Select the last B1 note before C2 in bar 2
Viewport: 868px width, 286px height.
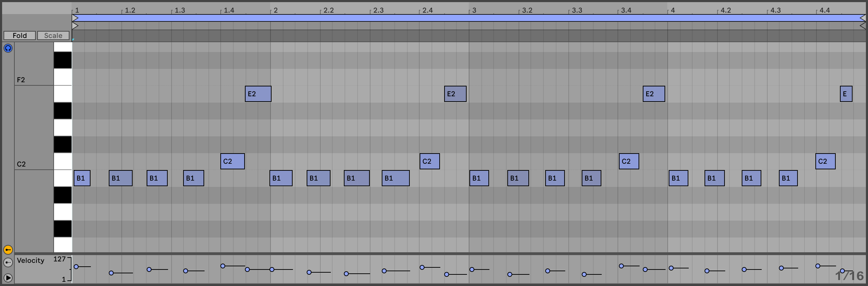coord(396,178)
